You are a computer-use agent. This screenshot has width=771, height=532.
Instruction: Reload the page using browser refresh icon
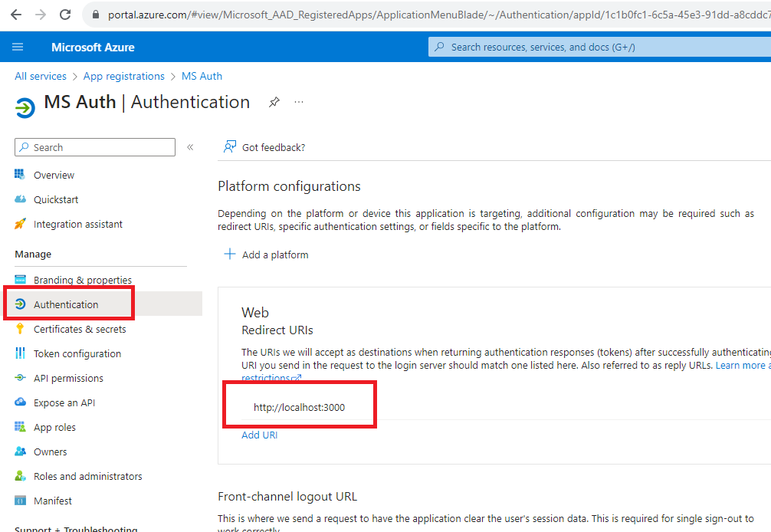[65, 15]
